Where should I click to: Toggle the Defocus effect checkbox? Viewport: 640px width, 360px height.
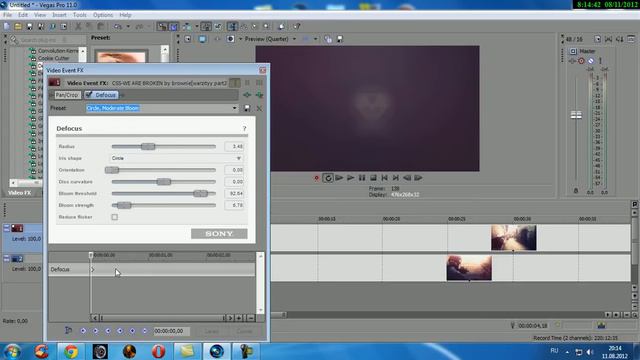pos(89,95)
